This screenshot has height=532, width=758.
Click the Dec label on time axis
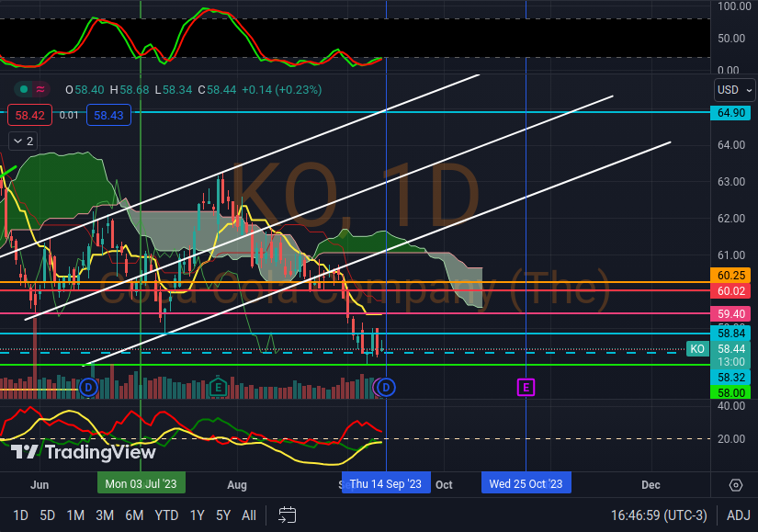651,484
